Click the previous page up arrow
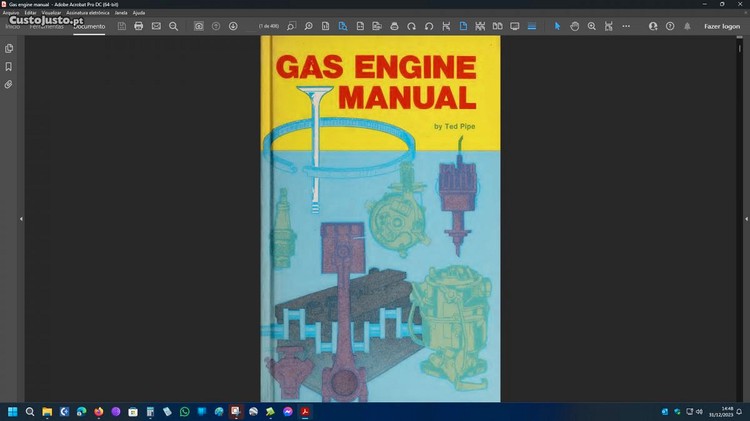The image size is (750, 421). point(216,26)
